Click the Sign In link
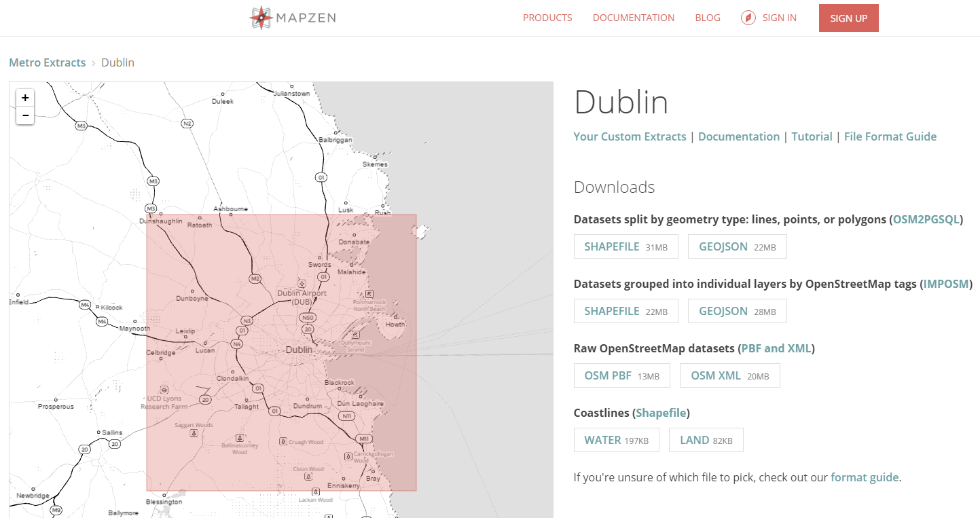The width and height of the screenshot is (980, 518). tap(780, 18)
